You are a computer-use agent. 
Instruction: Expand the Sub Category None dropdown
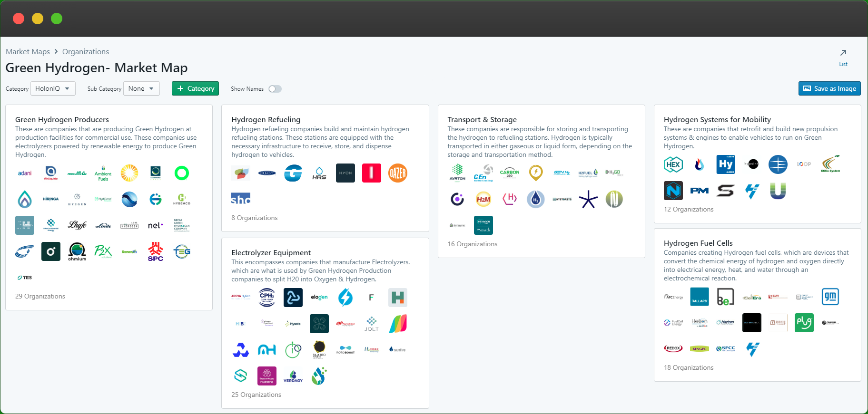tap(141, 88)
